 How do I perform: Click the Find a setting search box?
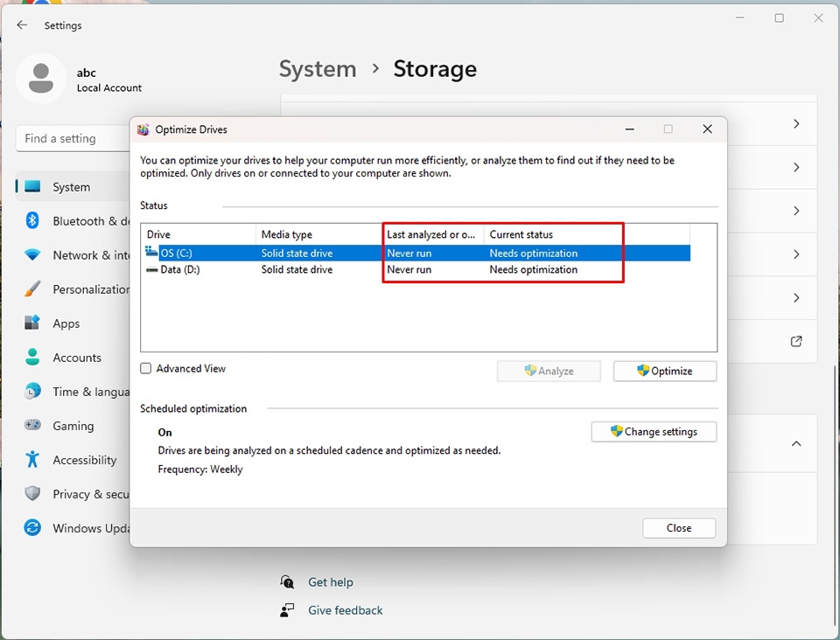pyautogui.click(x=73, y=139)
